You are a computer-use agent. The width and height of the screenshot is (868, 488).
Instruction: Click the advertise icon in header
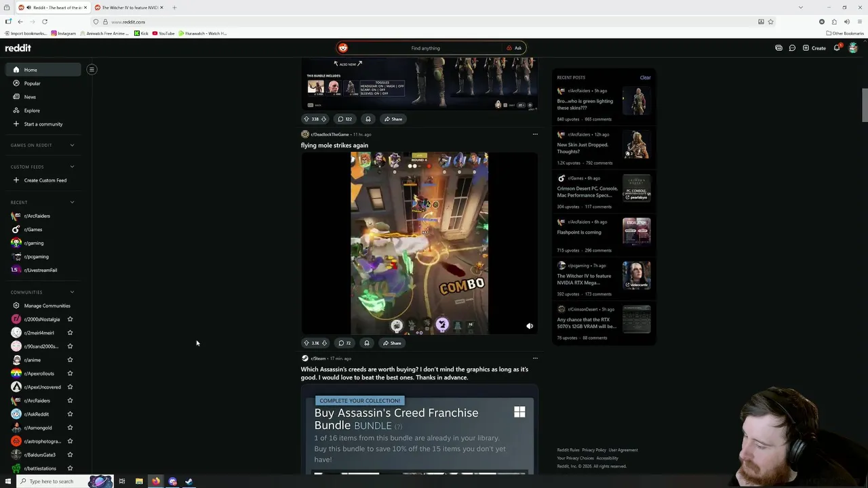point(778,48)
